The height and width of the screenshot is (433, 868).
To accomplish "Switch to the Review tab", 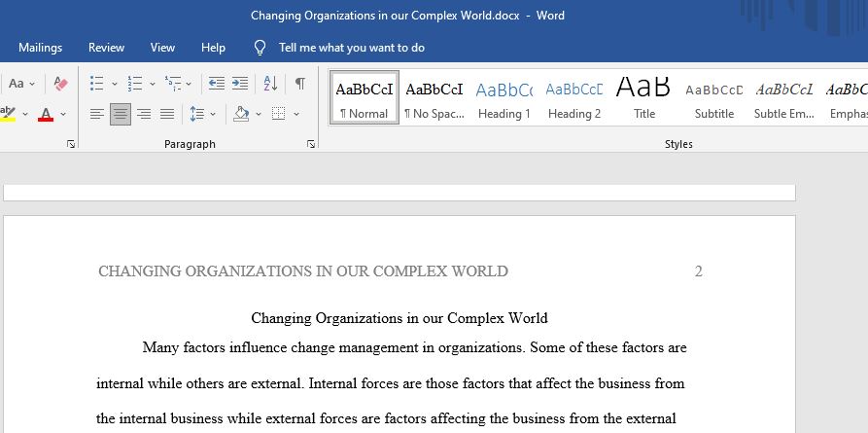I will [106, 48].
